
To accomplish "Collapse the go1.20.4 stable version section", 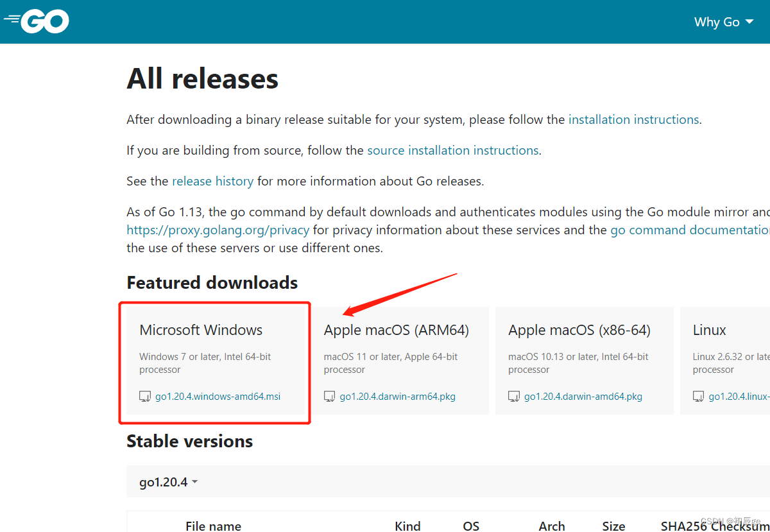I will 168,482.
